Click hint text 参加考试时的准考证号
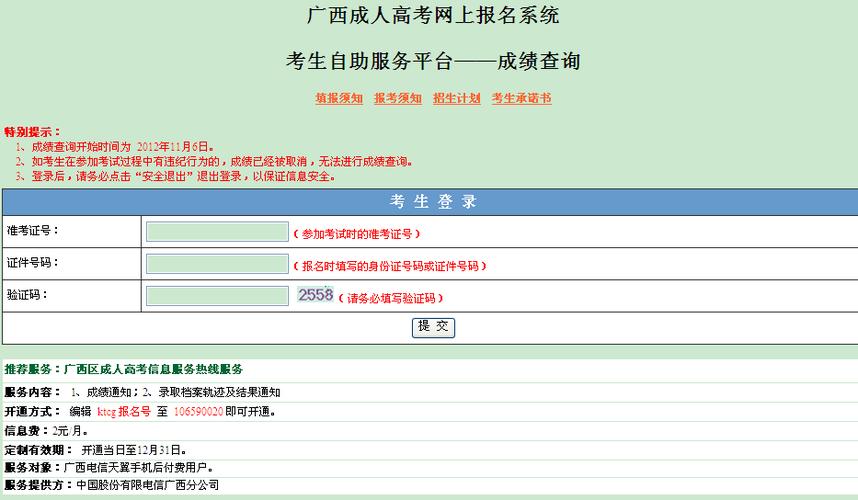This screenshot has width=858, height=500. (357, 234)
